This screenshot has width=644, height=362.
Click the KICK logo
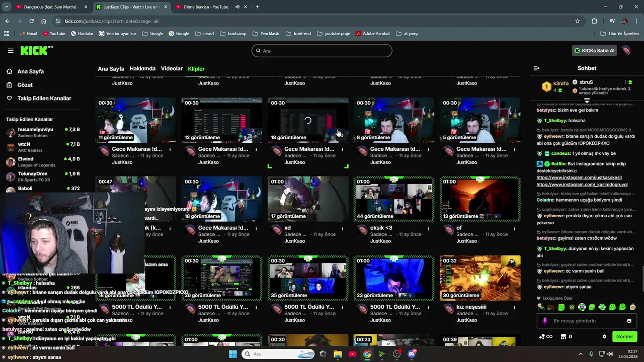point(36,50)
